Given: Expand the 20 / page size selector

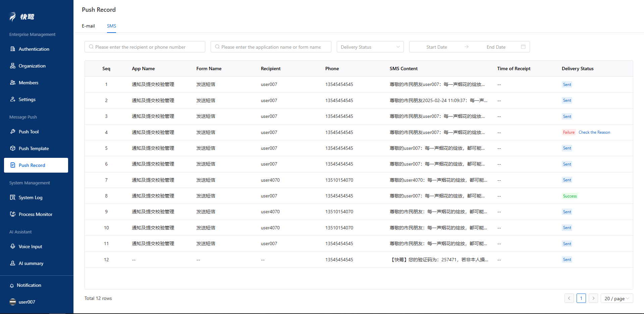Looking at the screenshot, I should 616,299.
